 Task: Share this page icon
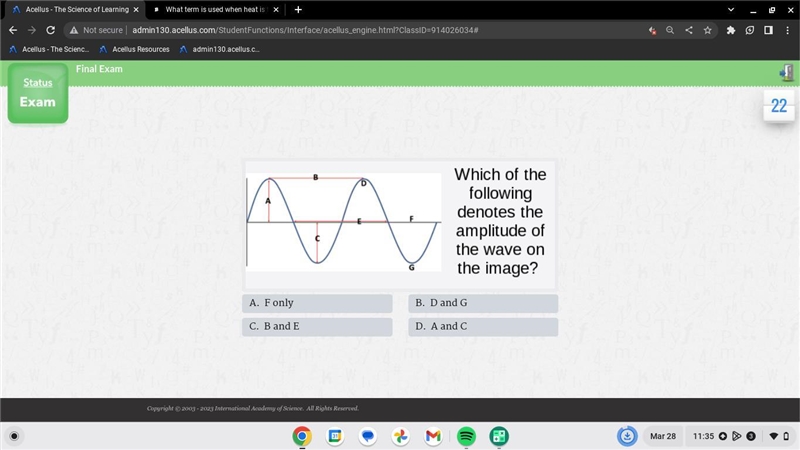[x=689, y=30]
